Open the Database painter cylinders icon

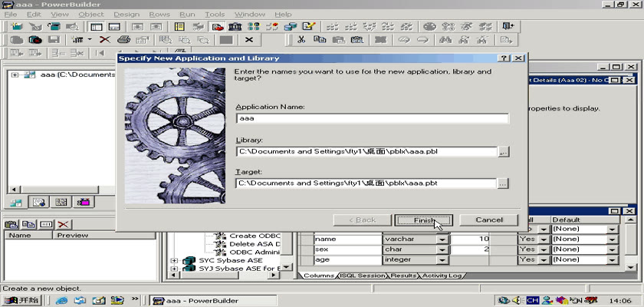(x=291, y=27)
